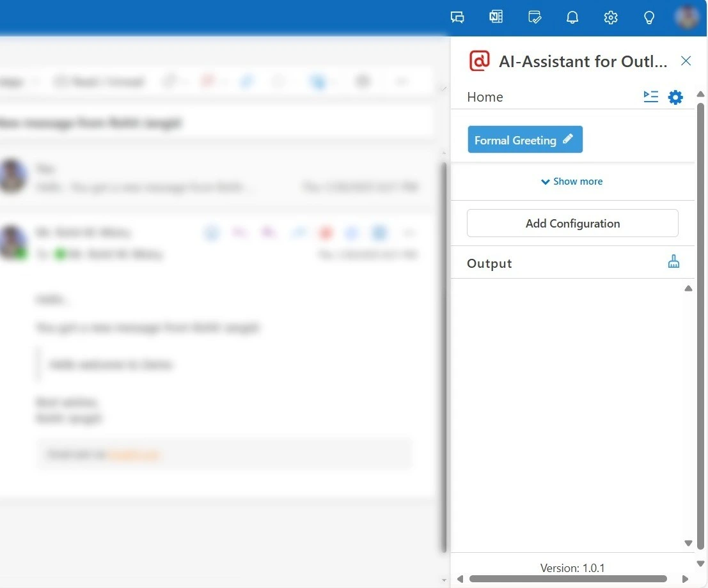This screenshot has width=708, height=588.
Task: Open the OneNote feed icon
Action: point(496,17)
